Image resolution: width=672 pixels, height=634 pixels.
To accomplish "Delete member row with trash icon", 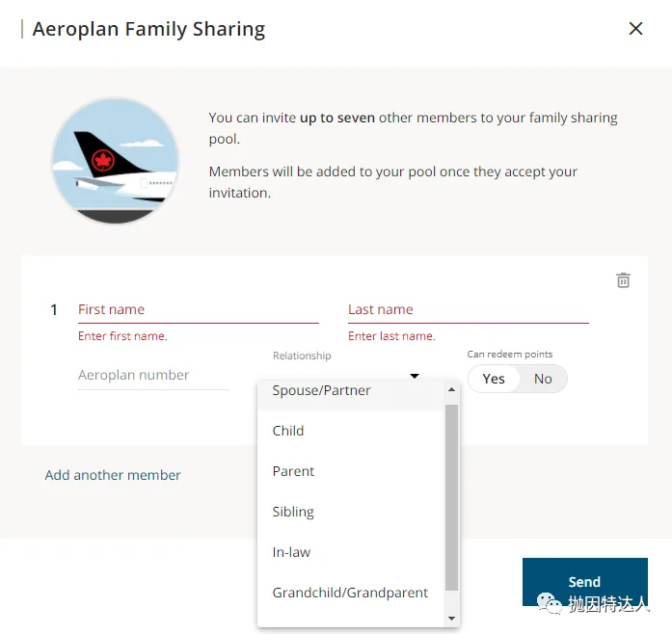I will pos(624,280).
